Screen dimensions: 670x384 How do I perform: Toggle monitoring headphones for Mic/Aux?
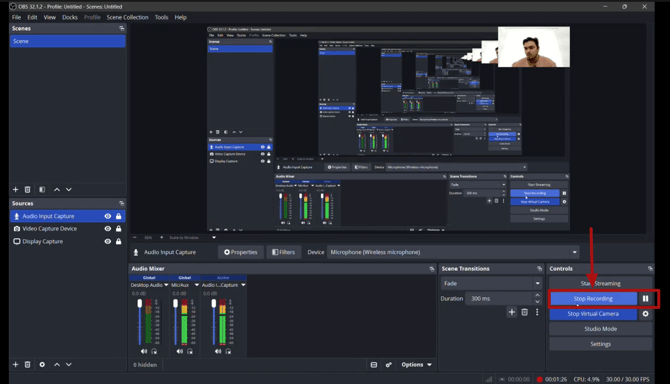click(190, 351)
